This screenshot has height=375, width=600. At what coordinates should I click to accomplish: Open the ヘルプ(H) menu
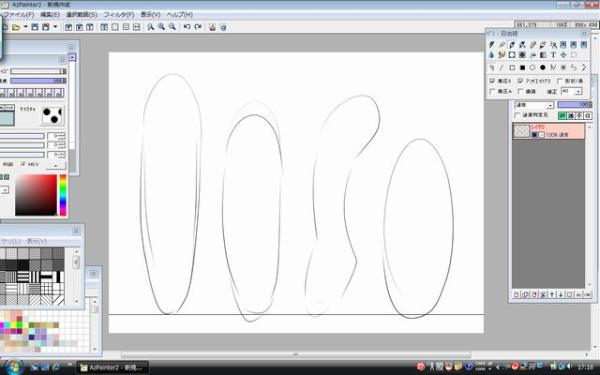[x=179, y=15]
